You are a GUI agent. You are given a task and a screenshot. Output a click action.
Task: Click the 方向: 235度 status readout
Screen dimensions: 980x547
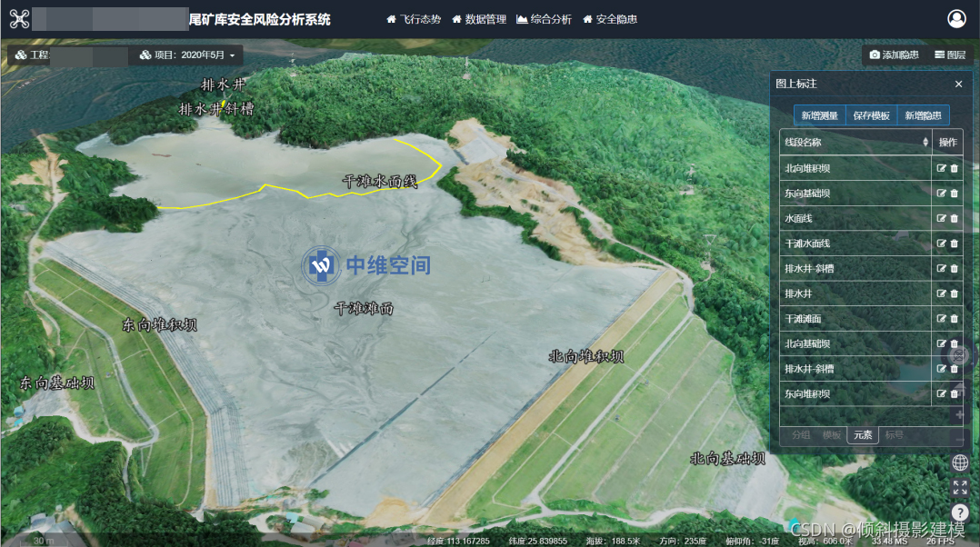click(x=683, y=541)
